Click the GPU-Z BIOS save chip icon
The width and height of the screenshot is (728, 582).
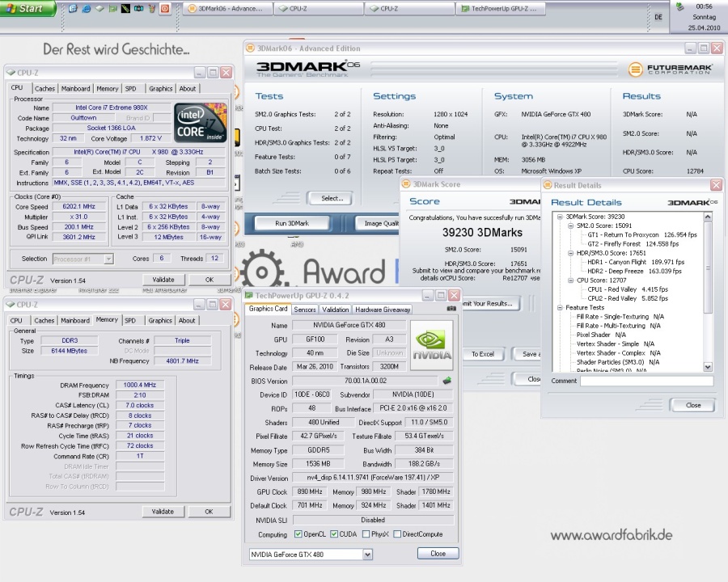pos(447,381)
